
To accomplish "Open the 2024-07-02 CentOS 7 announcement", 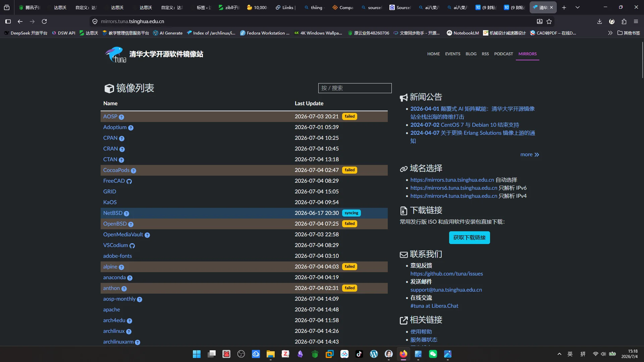I will [465, 125].
